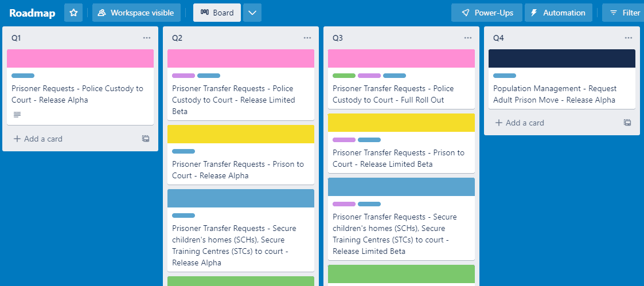Open the Q4 list actions menu
This screenshot has width=644, height=286.
point(629,38)
